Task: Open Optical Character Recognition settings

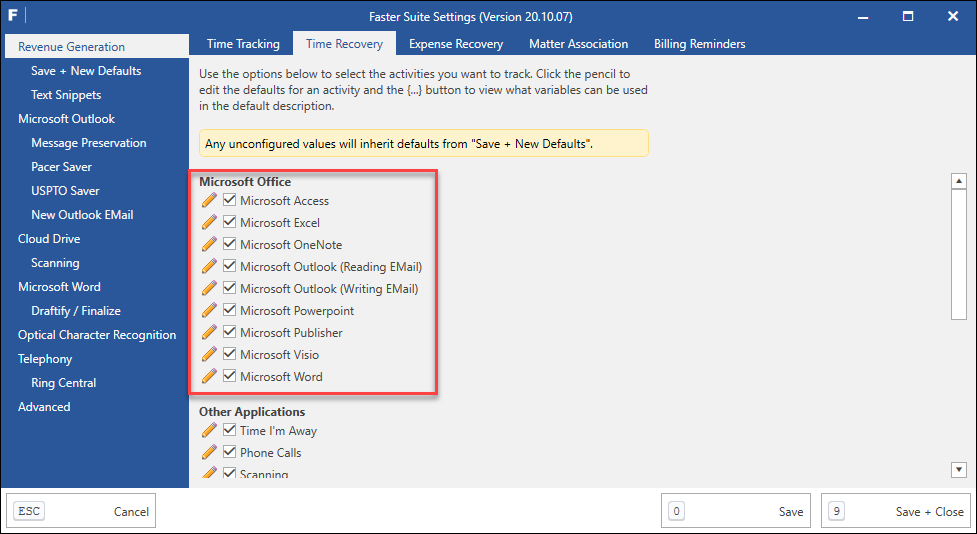Action: [97, 335]
